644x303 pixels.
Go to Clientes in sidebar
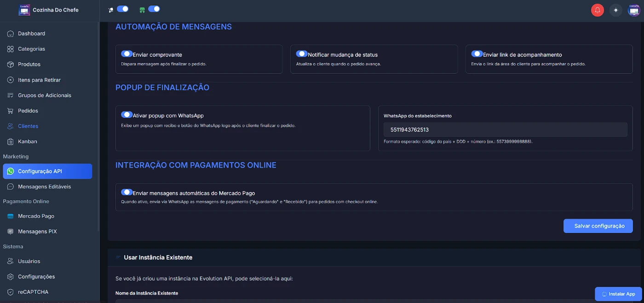pyautogui.click(x=28, y=126)
